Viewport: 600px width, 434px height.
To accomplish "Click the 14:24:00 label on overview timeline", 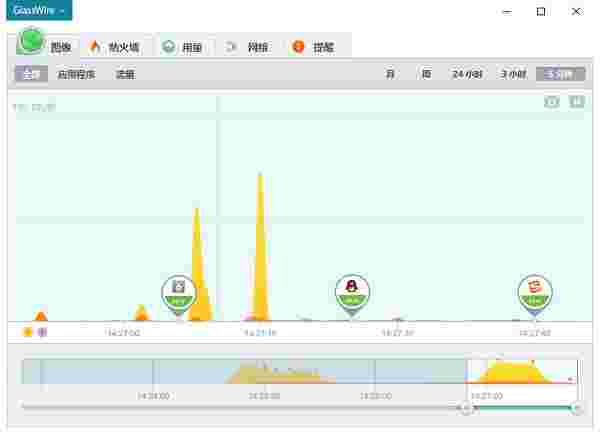I will tap(153, 396).
